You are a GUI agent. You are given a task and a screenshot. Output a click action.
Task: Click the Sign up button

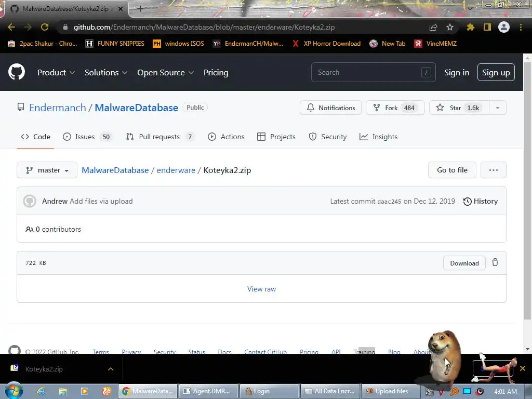click(x=496, y=73)
